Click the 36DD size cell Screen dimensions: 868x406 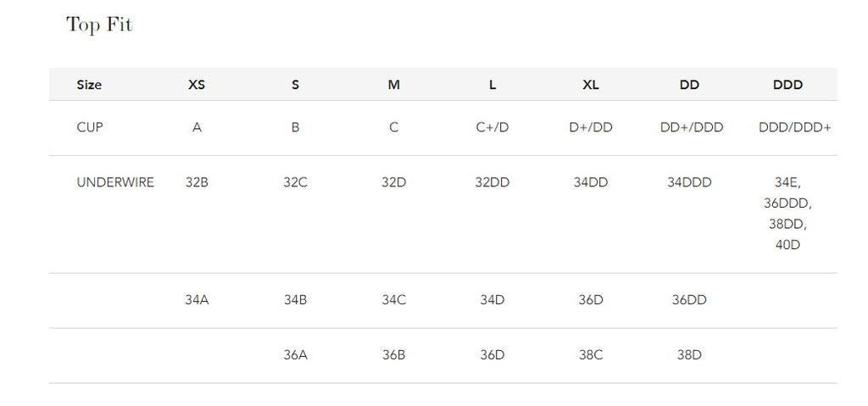coord(689,300)
